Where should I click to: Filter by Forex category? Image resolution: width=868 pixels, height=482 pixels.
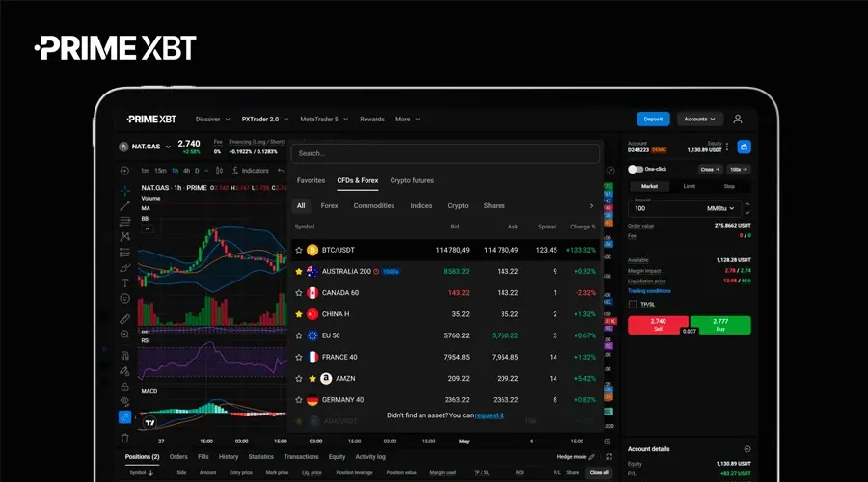[330, 206]
